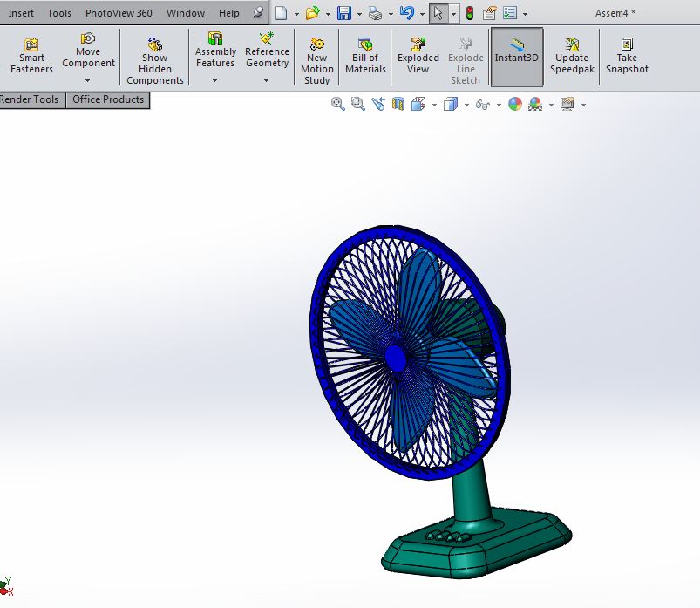The image size is (700, 608).
Task: Open the Insert menu
Action: point(21,13)
